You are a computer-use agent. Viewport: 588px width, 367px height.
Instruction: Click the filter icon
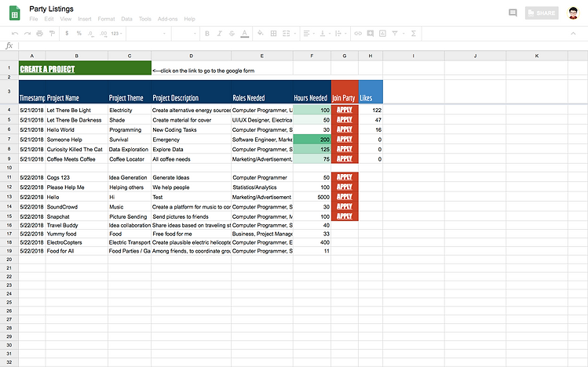pos(395,34)
